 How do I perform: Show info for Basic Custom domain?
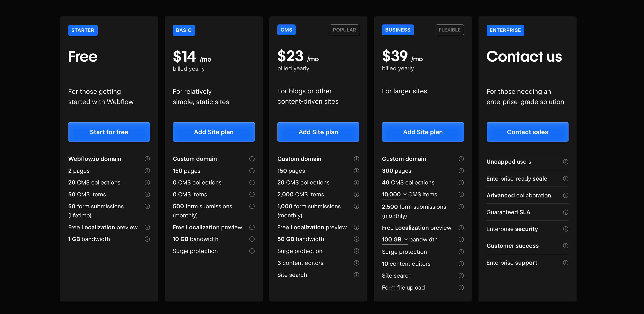coord(252,159)
